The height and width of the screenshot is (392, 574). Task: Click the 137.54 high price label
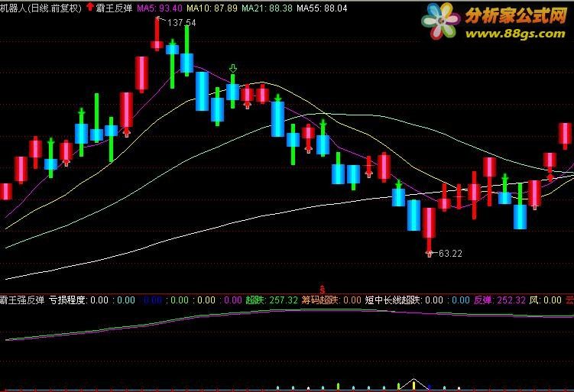tap(182, 23)
